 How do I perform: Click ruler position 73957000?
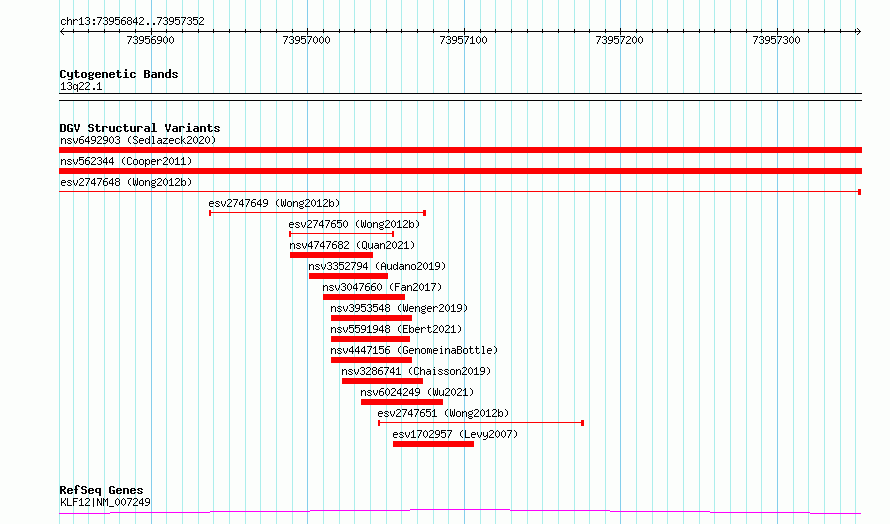click(307, 40)
